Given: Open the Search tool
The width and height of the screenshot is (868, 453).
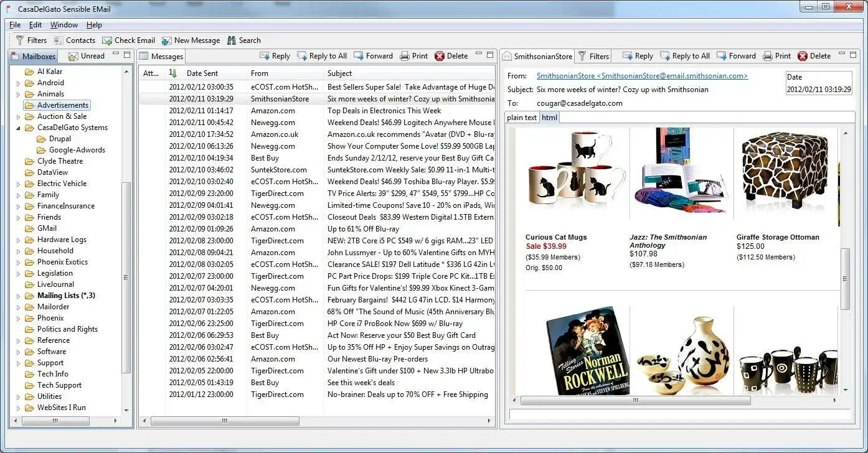Looking at the screenshot, I should click(x=244, y=40).
